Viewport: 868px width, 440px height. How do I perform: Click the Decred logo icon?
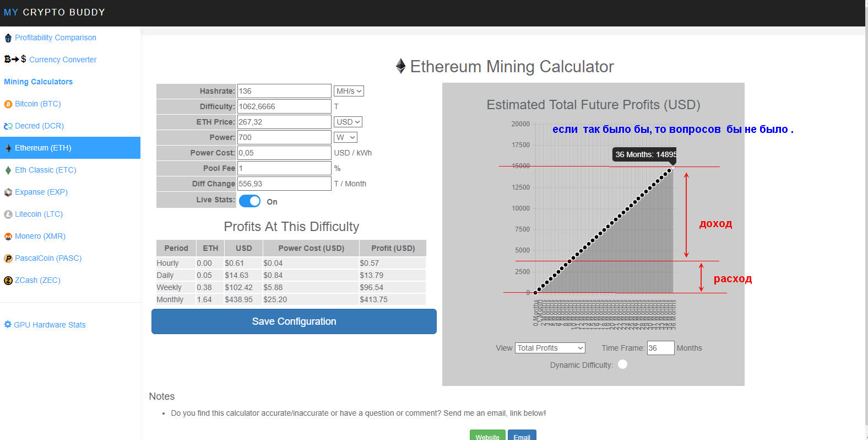[x=8, y=126]
